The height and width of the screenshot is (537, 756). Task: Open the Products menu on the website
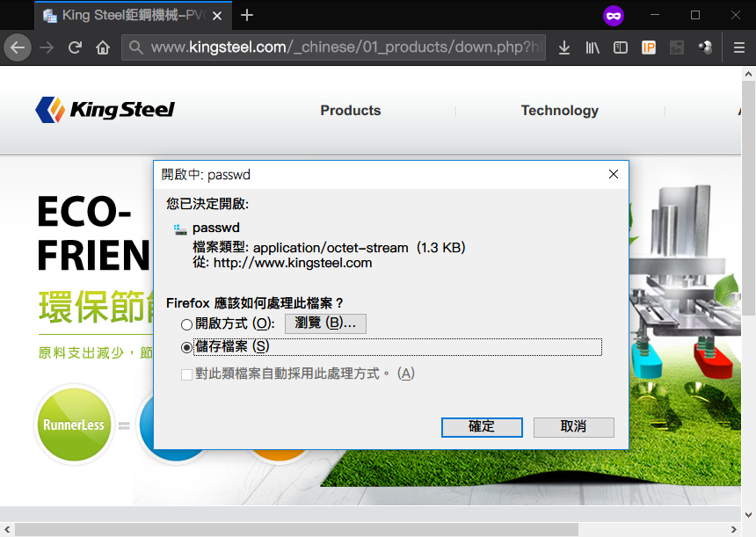tap(351, 111)
